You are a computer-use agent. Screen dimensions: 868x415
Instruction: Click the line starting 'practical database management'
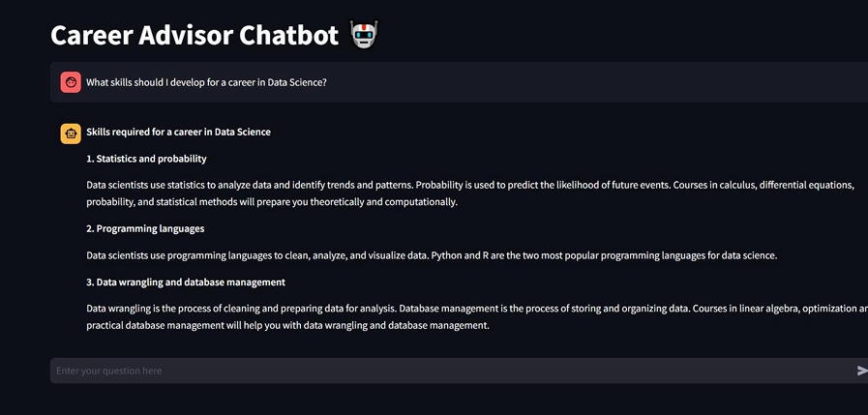click(287, 326)
